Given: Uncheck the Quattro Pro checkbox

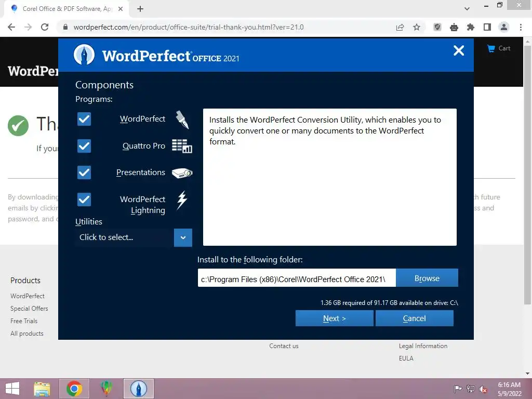Looking at the screenshot, I should click(84, 146).
